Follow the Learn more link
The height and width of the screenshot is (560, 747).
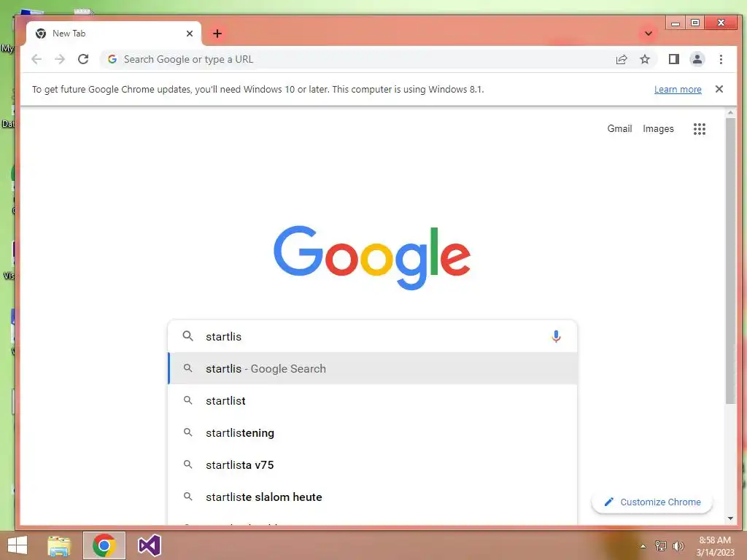coord(678,90)
